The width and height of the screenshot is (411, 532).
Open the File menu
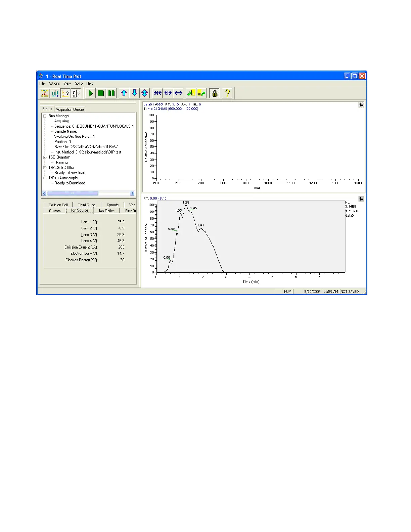42,83
